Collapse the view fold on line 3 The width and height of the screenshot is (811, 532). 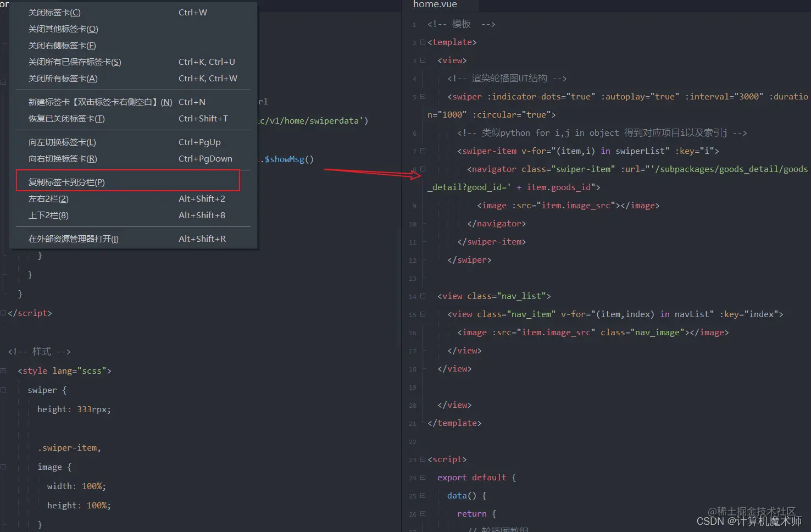coord(423,60)
